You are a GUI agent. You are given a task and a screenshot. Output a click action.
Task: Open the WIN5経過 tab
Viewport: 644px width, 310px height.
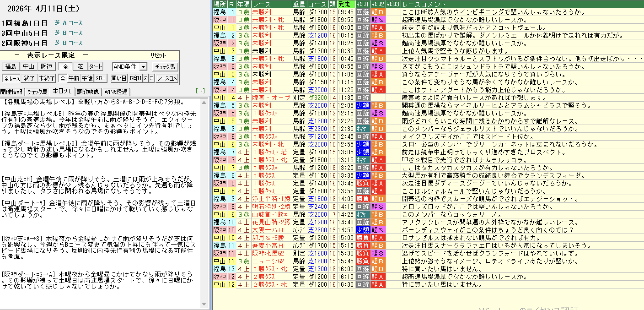(116, 92)
